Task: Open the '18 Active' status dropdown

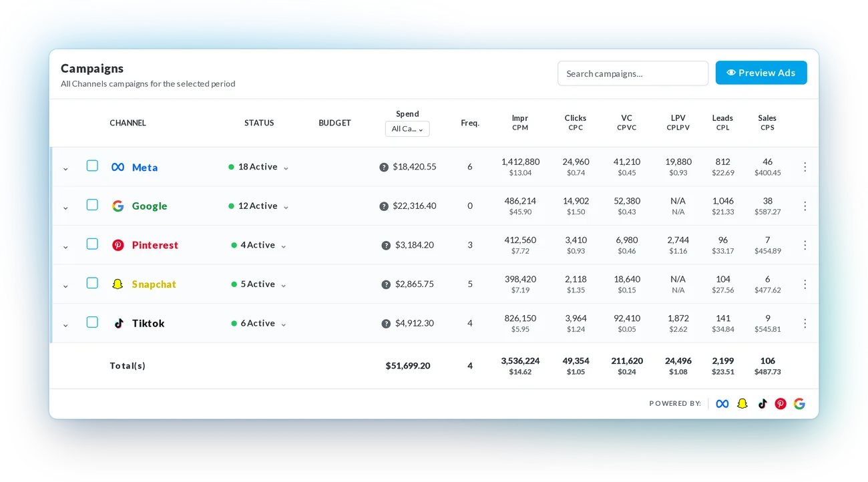Action: coord(258,167)
